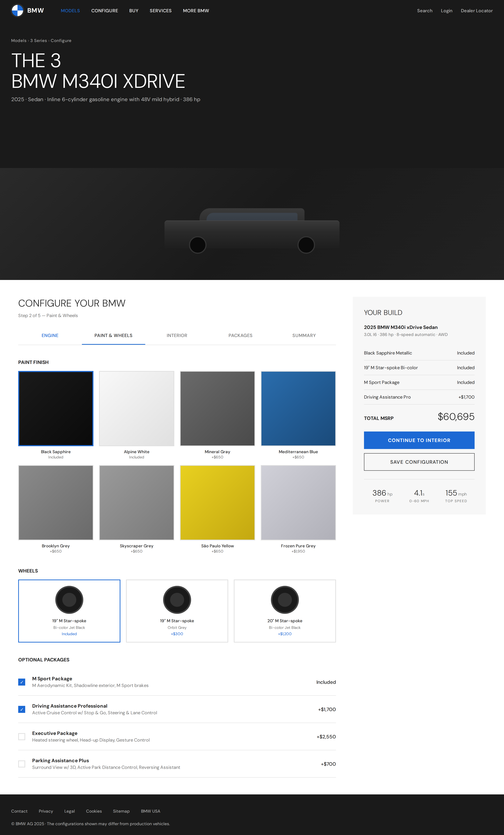Select the Paint & Wheels tab
Screen dimensions: 504x835
coord(114,335)
